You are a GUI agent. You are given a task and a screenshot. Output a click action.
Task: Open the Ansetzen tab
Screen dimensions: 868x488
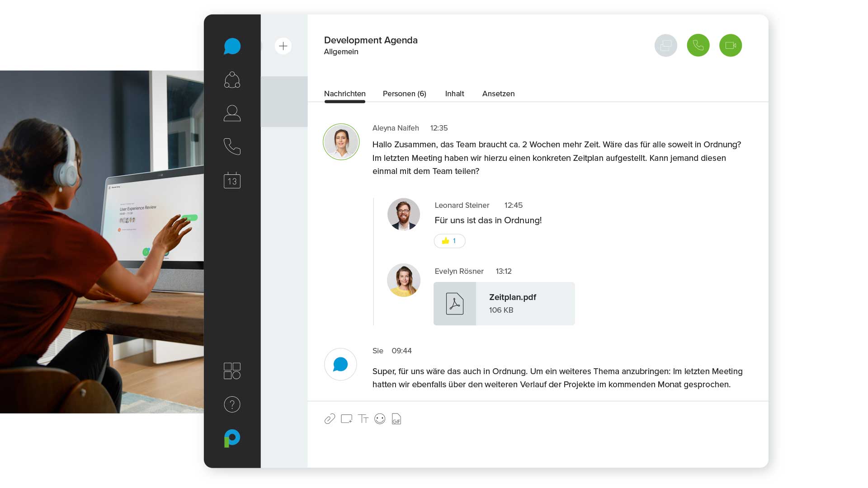498,94
